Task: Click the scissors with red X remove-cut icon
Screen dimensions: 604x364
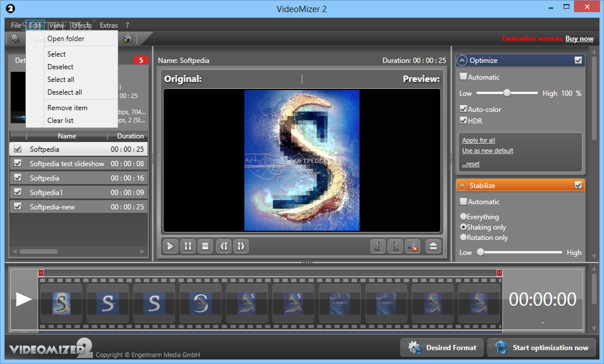Action: (412, 246)
